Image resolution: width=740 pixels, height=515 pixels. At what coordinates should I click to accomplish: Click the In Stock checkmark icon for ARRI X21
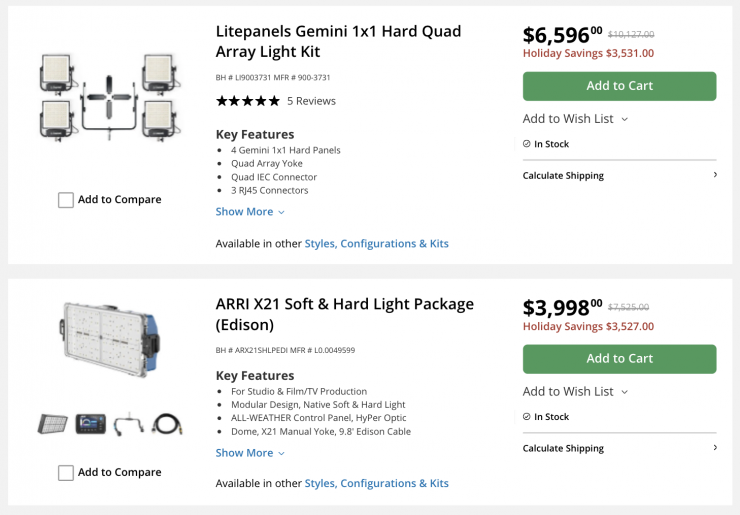coord(527,417)
